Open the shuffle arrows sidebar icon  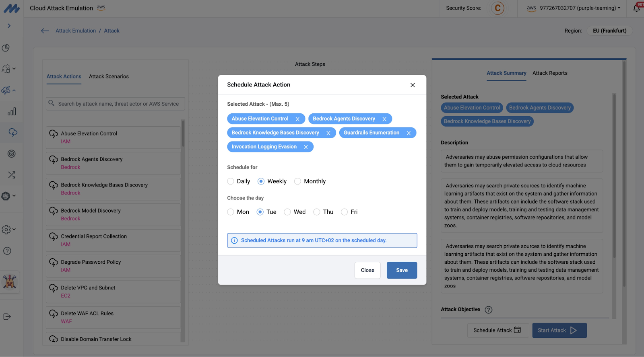[x=12, y=175]
